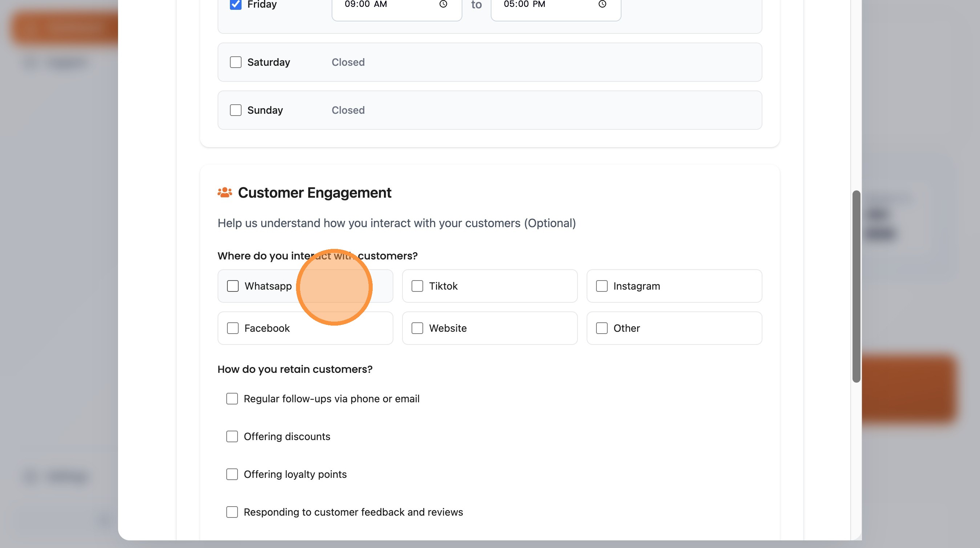Enable the Whatsapp checkbox
The image size is (980, 548).
[x=233, y=286]
